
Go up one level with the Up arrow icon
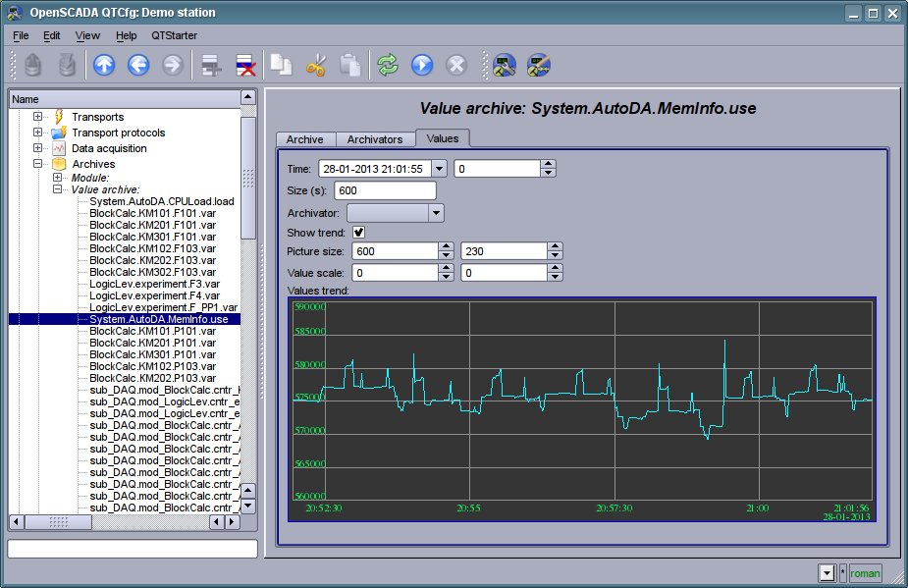pos(104,65)
